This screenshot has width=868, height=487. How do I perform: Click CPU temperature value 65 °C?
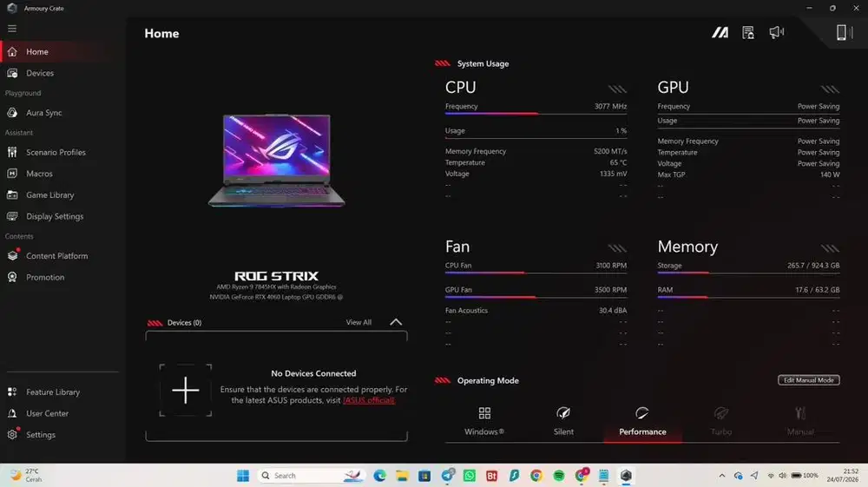tap(618, 162)
